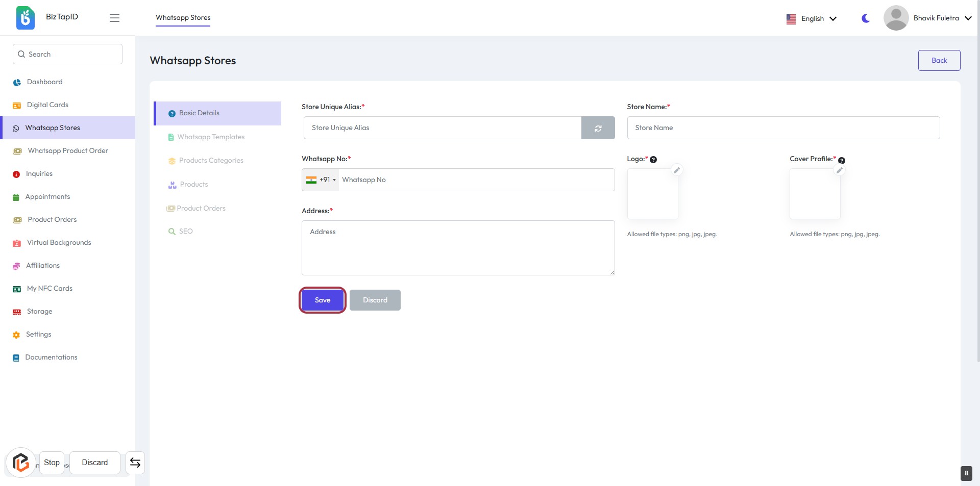Open the +91 country code selector
The height and width of the screenshot is (486, 980).
[x=321, y=180]
